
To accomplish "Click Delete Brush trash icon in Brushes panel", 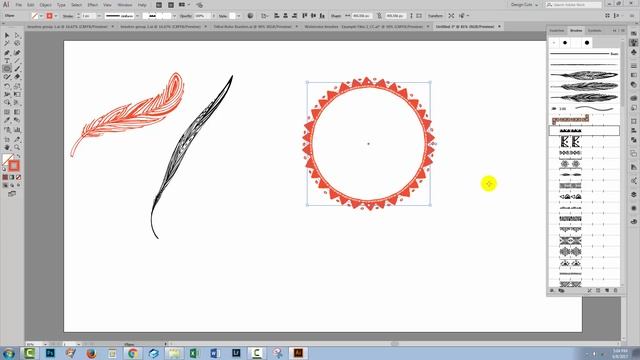I will pyautogui.click(x=616, y=291).
